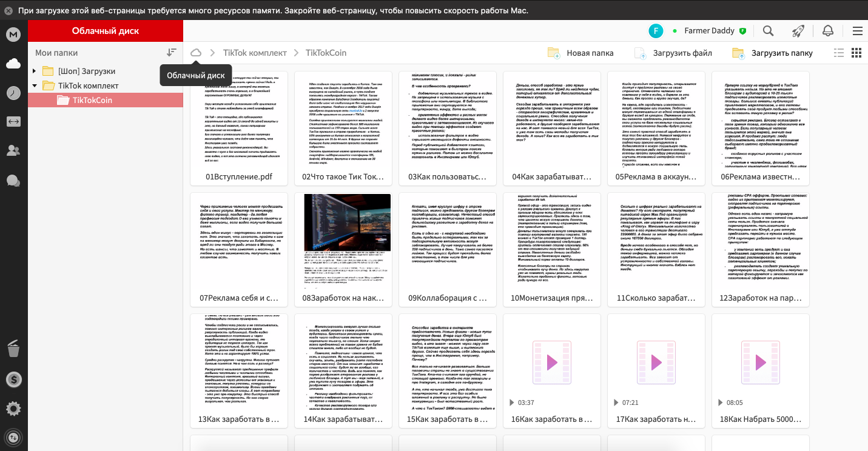This screenshot has height=451, width=868.
Task: Expand the [Шоп] Загрузки folder arrow
Action: tap(35, 72)
